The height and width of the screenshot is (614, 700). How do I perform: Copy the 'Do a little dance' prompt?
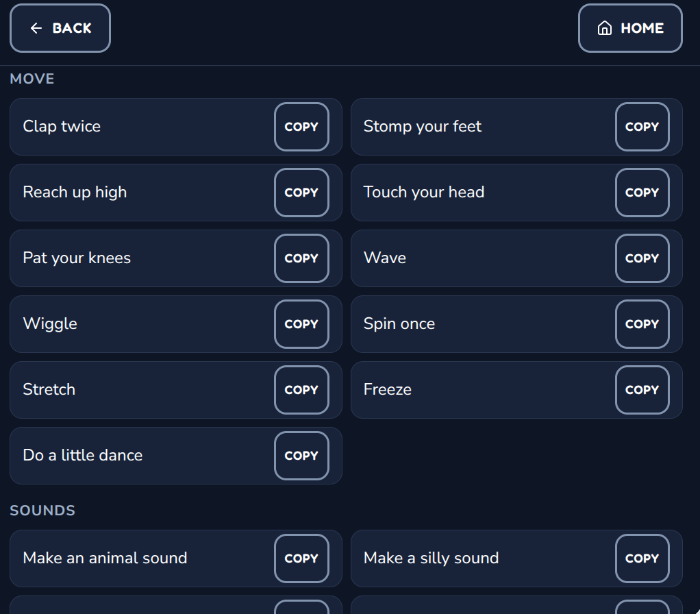point(301,456)
